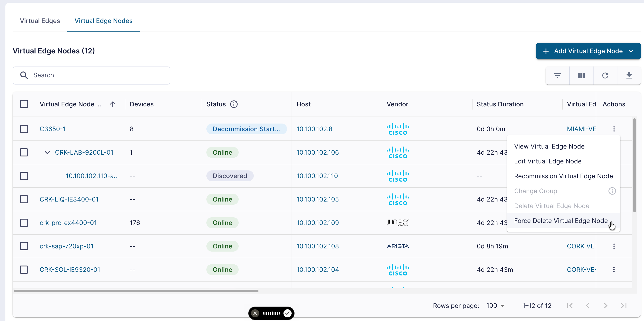Click '0d 8h 19m' duration cell
This screenshot has width=644, height=321.
pyautogui.click(x=492, y=246)
